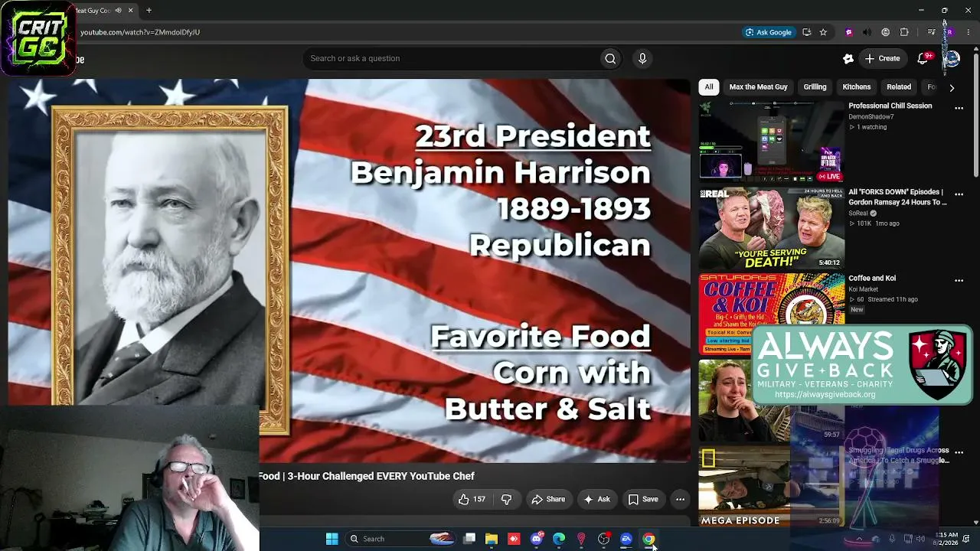Screen dimensions: 980x551
Task: Select the Related filter chip
Action: [x=899, y=87]
